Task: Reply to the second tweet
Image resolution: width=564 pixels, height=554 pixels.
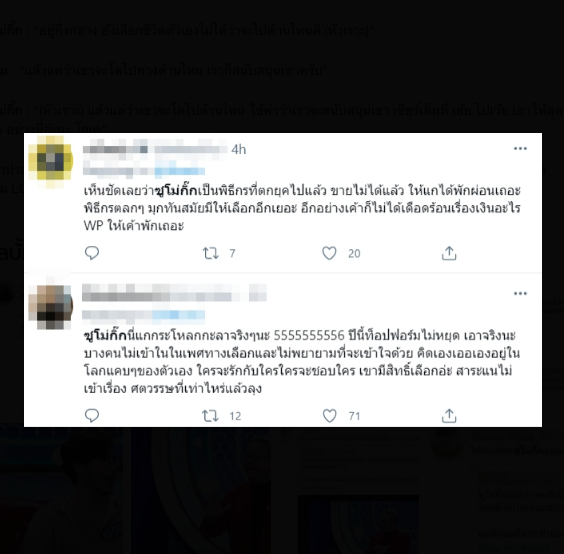Action: click(x=92, y=416)
